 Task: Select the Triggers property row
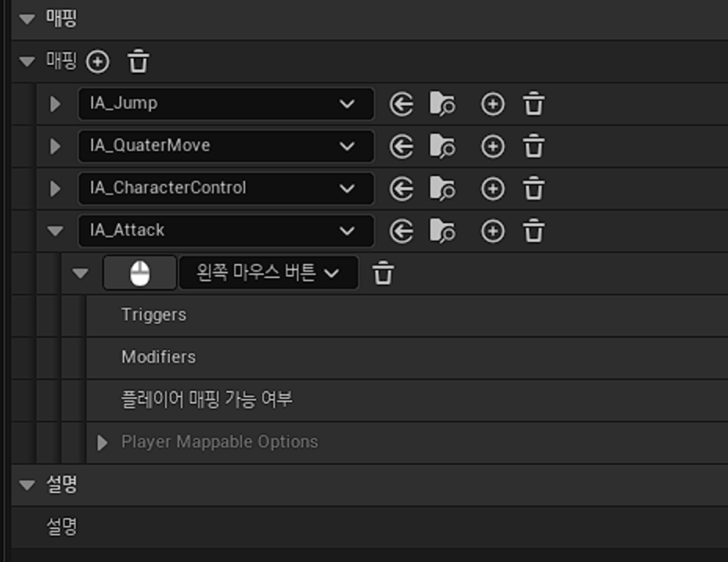click(407, 315)
